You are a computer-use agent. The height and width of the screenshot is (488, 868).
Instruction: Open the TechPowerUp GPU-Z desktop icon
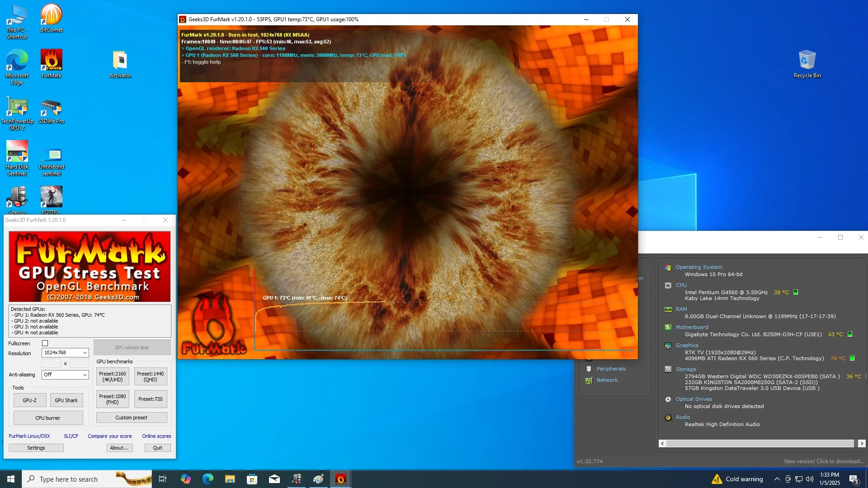pyautogui.click(x=17, y=113)
